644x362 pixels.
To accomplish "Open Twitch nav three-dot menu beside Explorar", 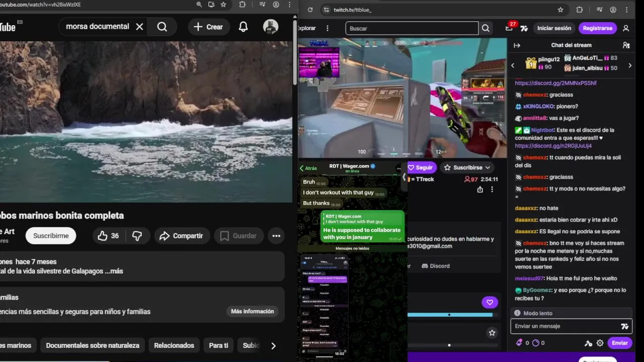I will click(328, 28).
